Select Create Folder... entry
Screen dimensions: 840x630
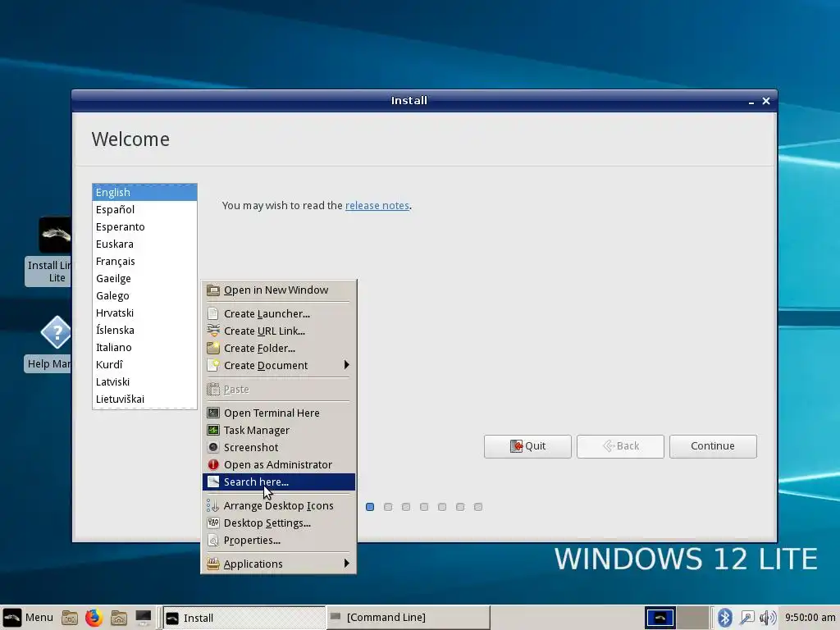(279, 348)
